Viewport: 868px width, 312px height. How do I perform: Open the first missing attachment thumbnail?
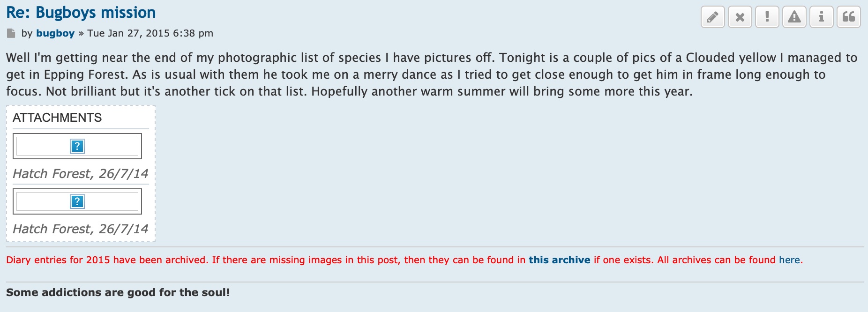pyautogui.click(x=77, y=146)
